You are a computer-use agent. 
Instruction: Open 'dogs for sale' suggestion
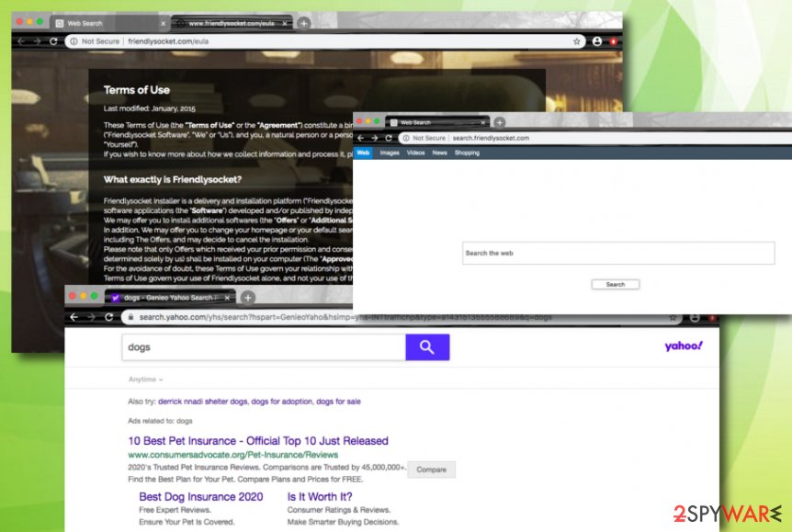(x=338, y=402)
